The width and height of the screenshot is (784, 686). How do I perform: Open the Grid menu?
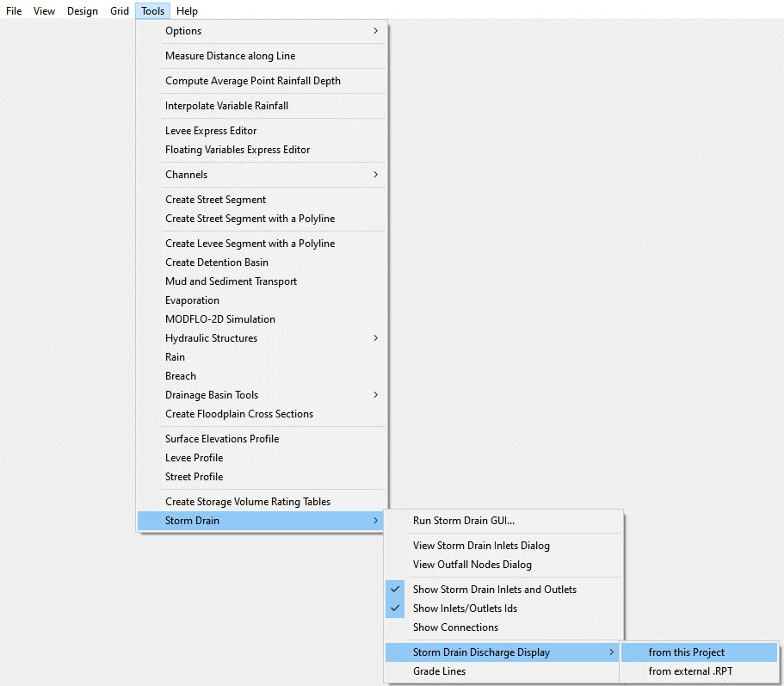pyautogui.click(x=120, y=11)
